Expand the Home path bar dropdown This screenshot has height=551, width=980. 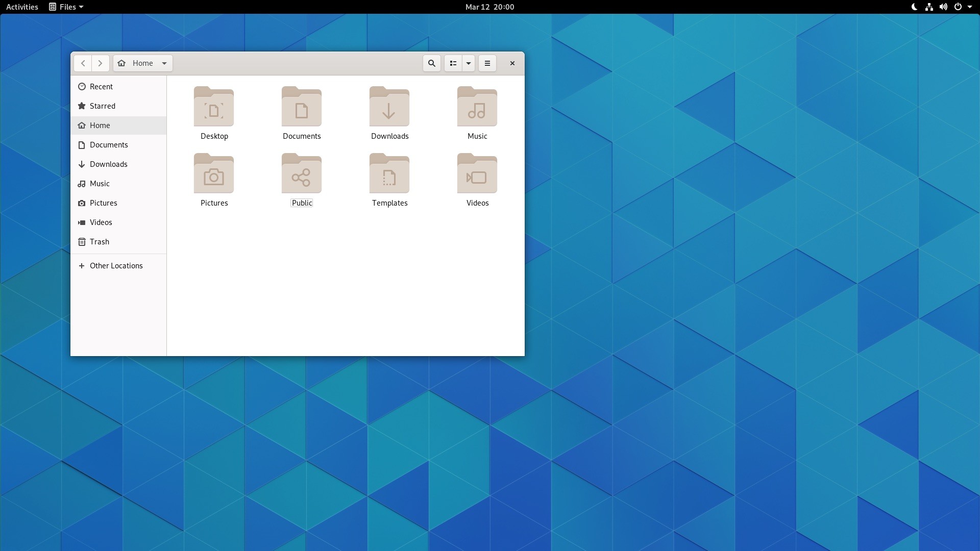coord(164,63)
